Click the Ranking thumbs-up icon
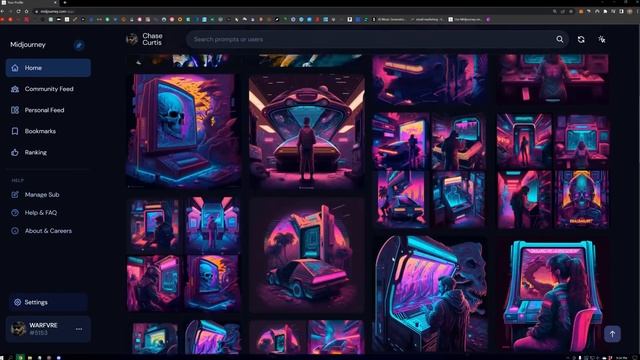 click(x=15, y=153)
